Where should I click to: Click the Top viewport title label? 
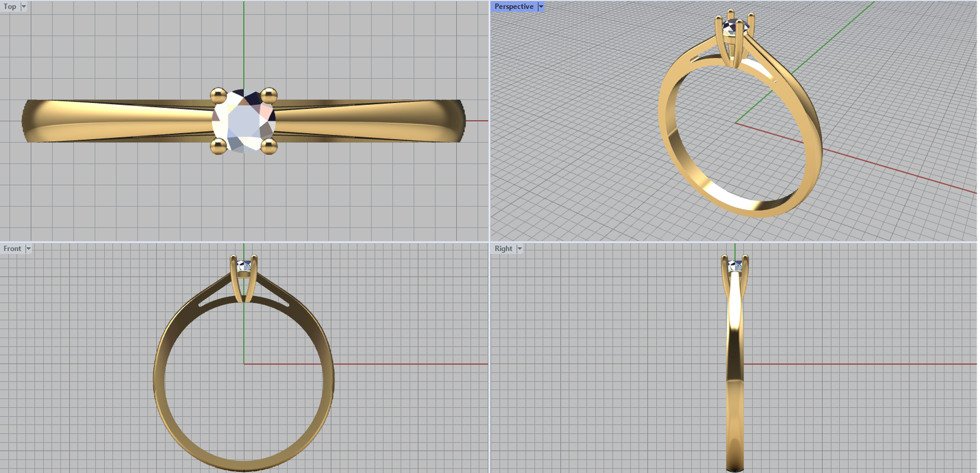(10, 7)
